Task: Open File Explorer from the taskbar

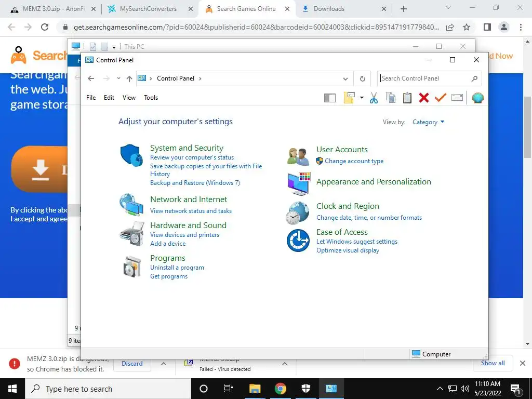Action: (x=255, y=389)
